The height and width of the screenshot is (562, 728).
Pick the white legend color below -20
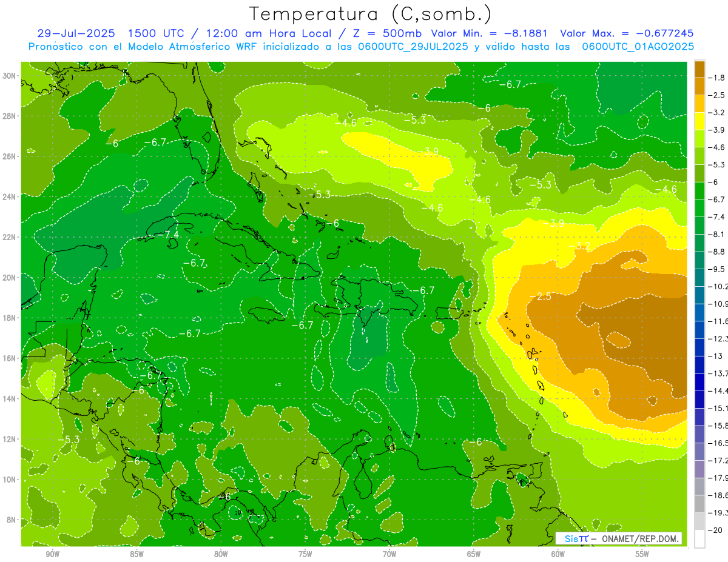699,539
